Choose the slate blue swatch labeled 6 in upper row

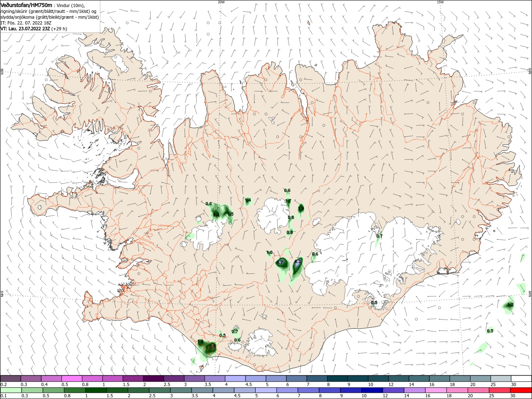(296, 378)
